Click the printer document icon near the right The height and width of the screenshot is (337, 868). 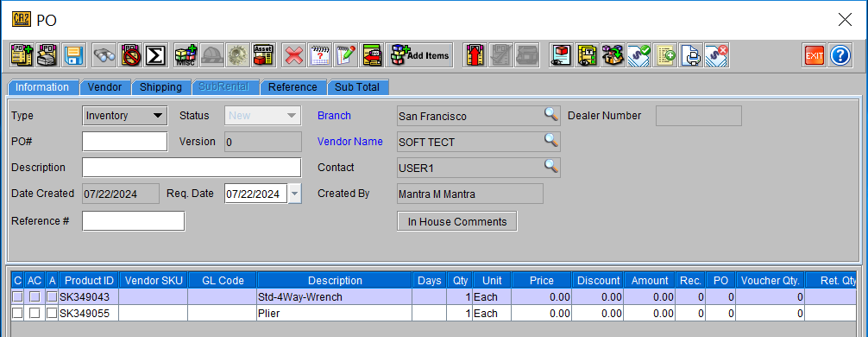[x=691, y=55]
